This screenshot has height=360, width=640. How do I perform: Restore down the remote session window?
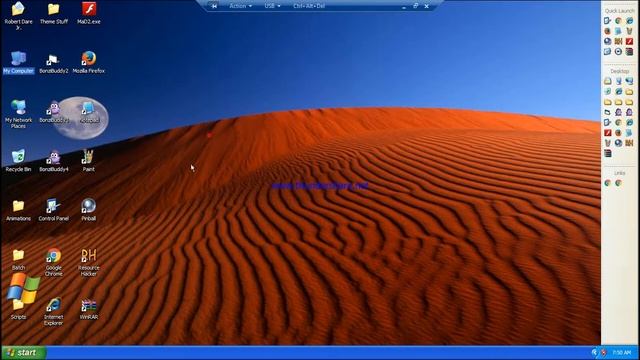pyautogui.click(x=415, y=6)
